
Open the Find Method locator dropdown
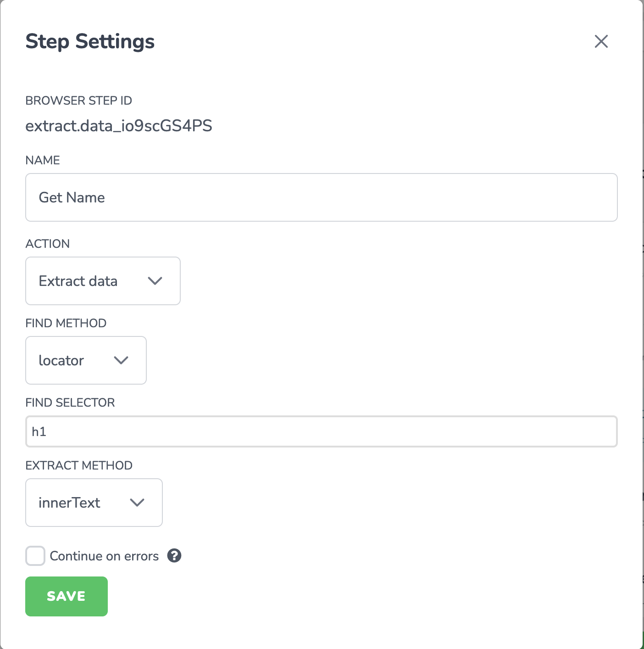86,360
